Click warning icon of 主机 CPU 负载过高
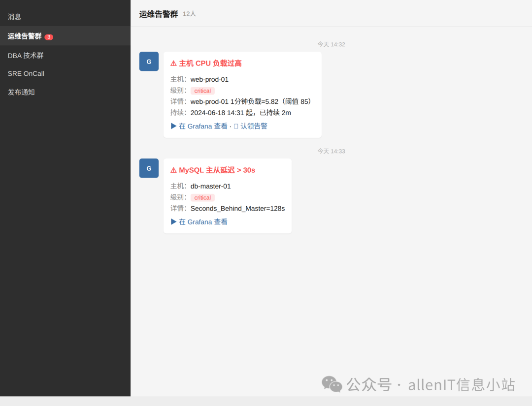Image resolution: width=532 pixels, height=406 pixels. click(x=173, y=63)
